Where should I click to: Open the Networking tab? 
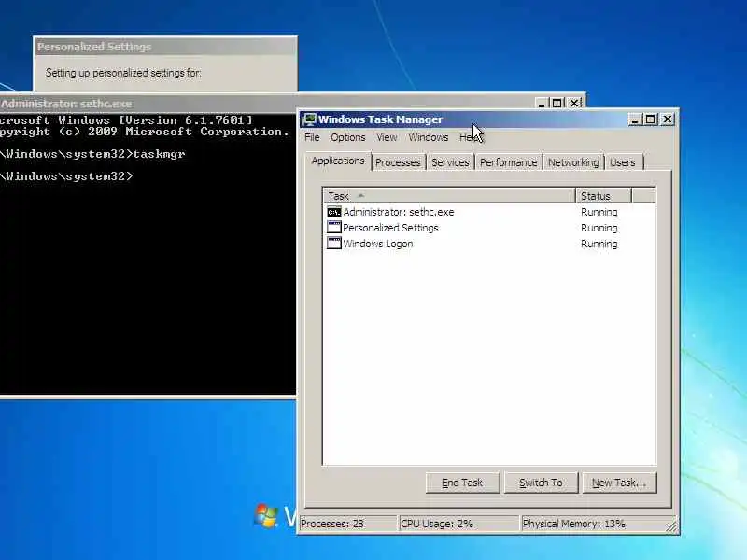[573, 162]
